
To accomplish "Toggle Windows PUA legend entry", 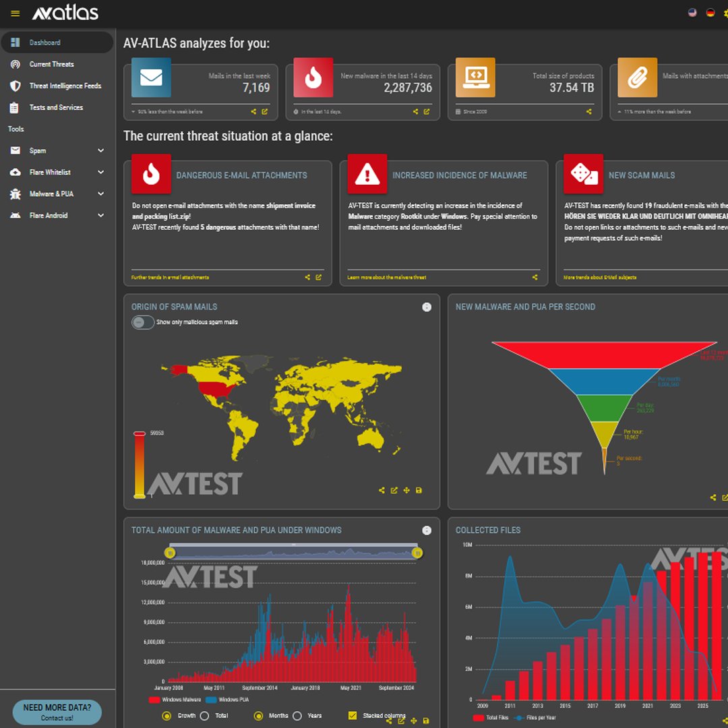I will (x=227, y=700).
